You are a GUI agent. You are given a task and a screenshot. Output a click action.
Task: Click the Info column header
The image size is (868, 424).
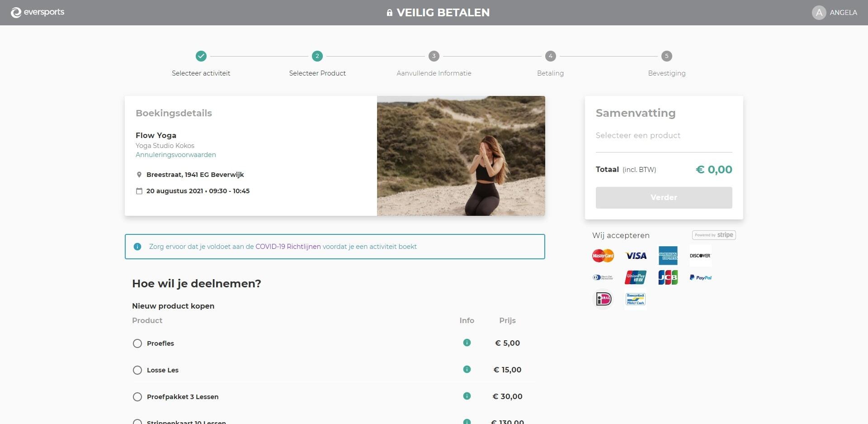click(x=467, y=320)
